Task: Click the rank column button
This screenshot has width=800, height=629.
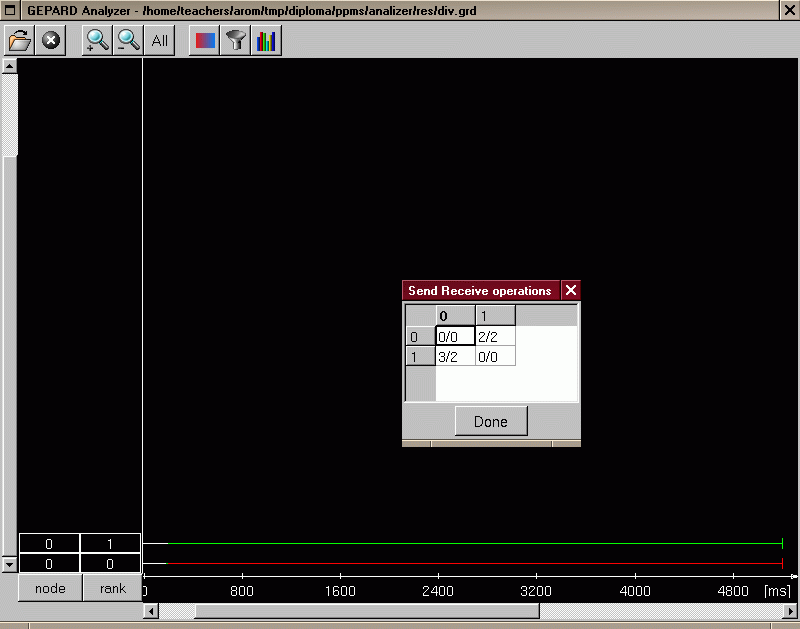Action: coord(112,588)
